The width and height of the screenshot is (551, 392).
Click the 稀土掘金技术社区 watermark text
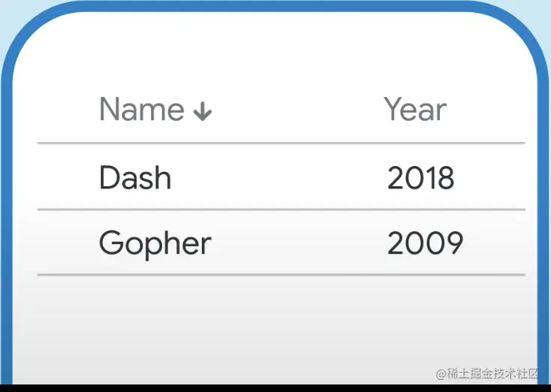coord(493,373)
